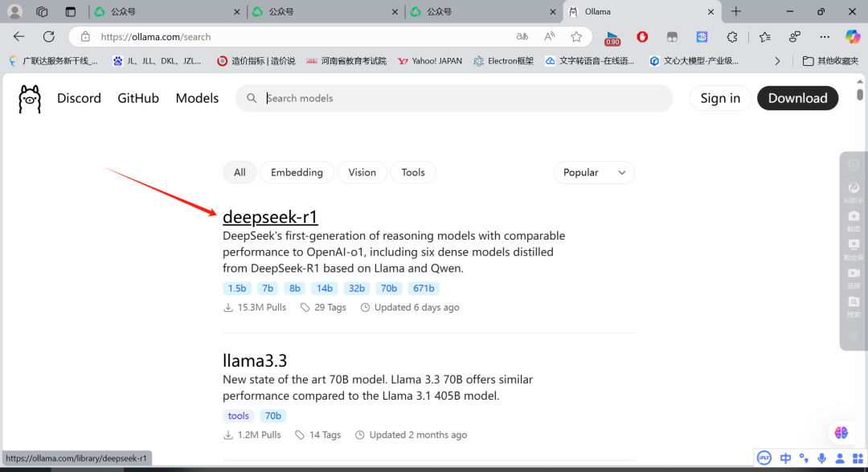Close the Ollama browser tab
Viewport: 868px width, 472px height.
click(x=710, y=11)
